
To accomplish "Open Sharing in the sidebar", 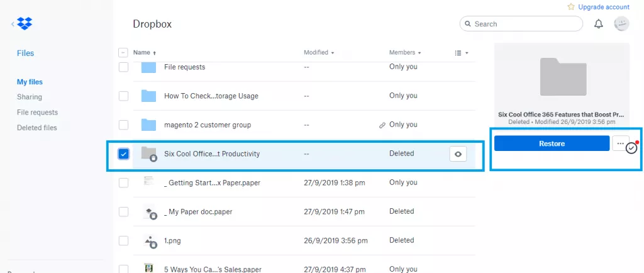I will pyautogui.click(x=29, y=97).
